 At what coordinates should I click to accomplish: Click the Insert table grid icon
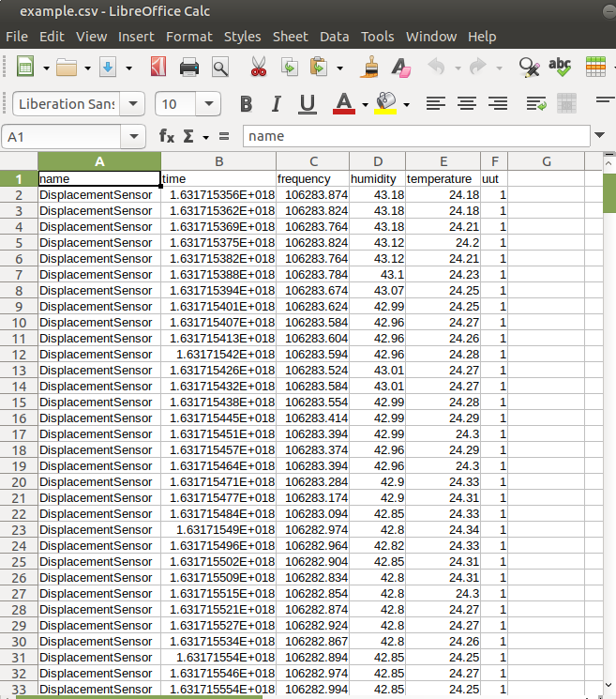(x=595, y=68)
